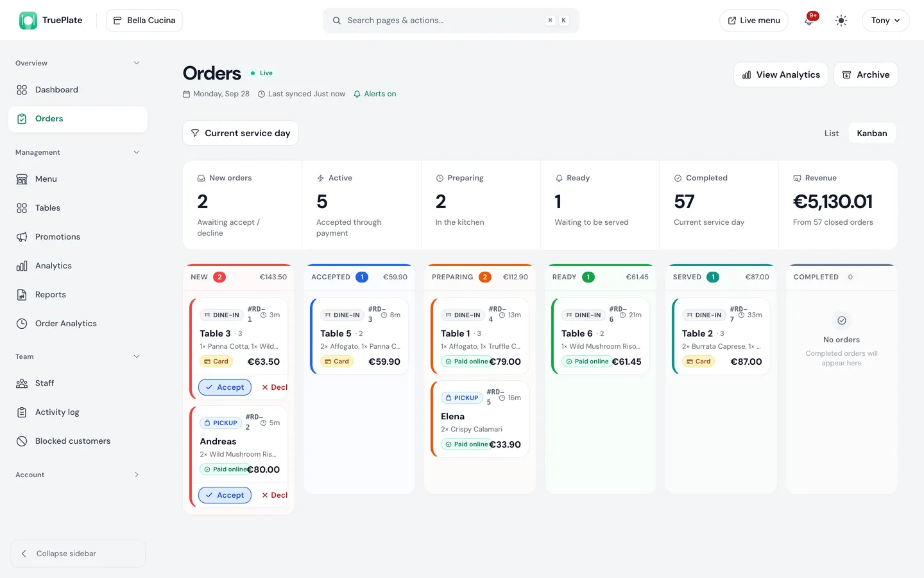Click the Preparing stat clock icon
924x578 pixels.
coord(440,178)
